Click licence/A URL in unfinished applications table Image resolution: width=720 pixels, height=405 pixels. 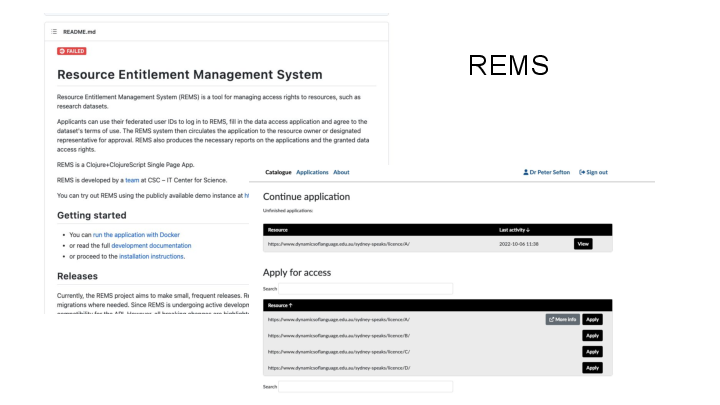[x=339, y=244]
